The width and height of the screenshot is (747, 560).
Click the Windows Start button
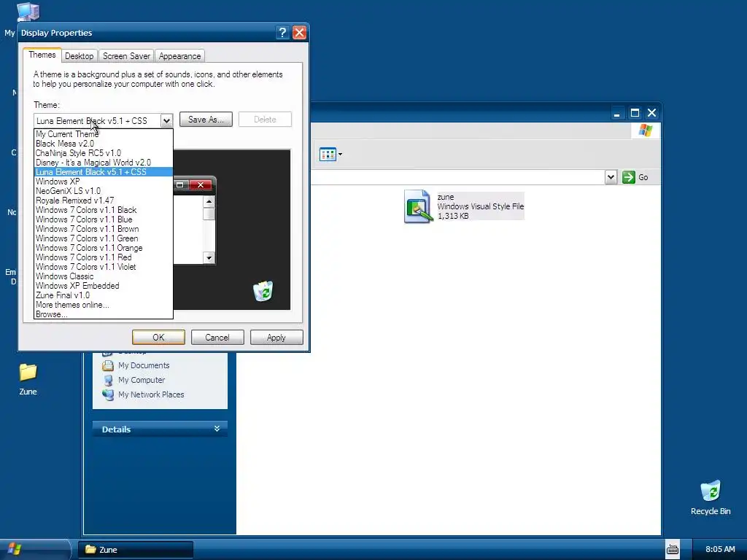point(15,548)
